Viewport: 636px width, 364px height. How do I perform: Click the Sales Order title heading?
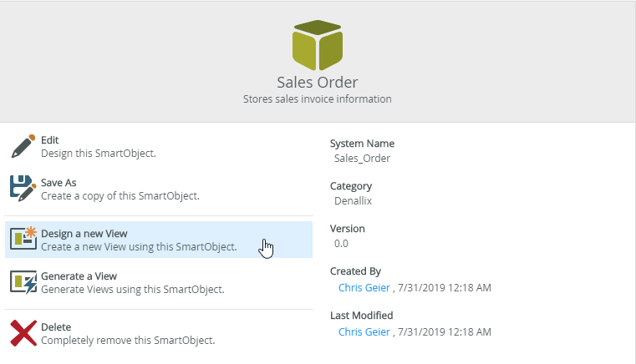[318, 82]
